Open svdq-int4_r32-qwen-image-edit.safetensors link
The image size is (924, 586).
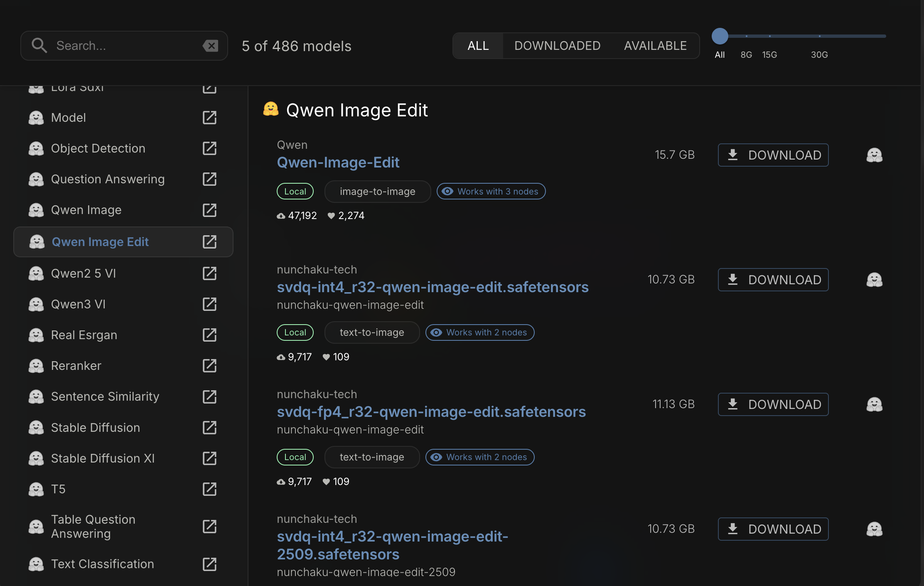tap(433, 287)
